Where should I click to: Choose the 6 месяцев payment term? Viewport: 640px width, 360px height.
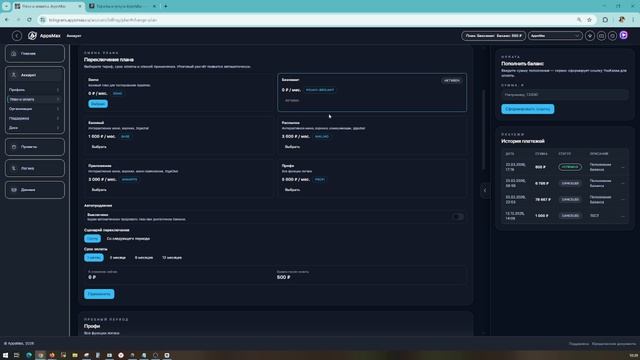coord(144,258)
